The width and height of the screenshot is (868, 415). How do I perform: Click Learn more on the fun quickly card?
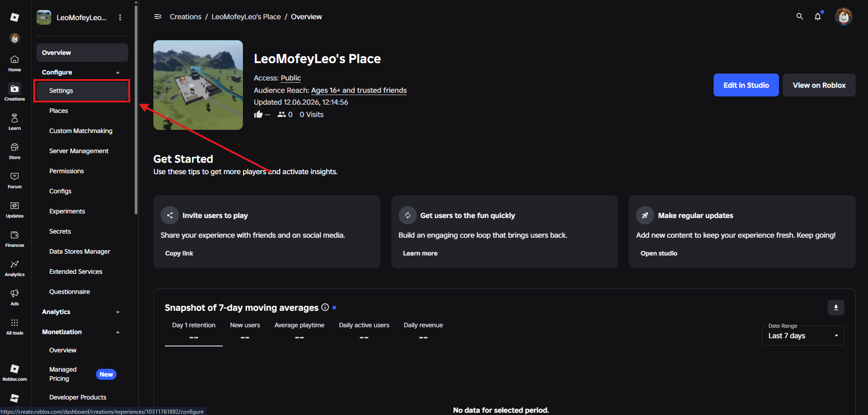[420, 253]
